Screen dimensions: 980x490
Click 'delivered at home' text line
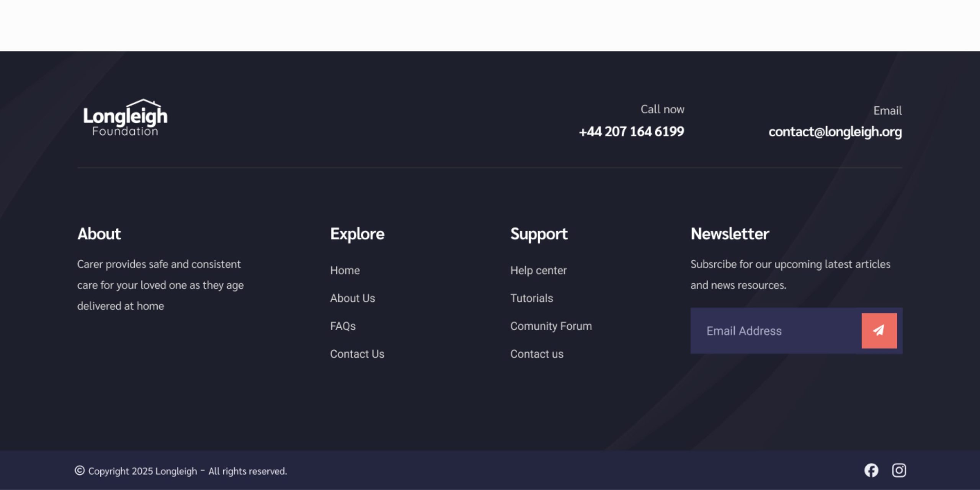click(121, 306)
